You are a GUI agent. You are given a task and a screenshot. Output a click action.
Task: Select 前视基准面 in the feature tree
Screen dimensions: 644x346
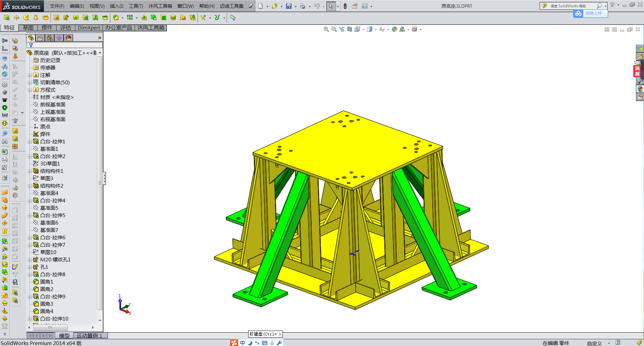click(x=53, y=105)
